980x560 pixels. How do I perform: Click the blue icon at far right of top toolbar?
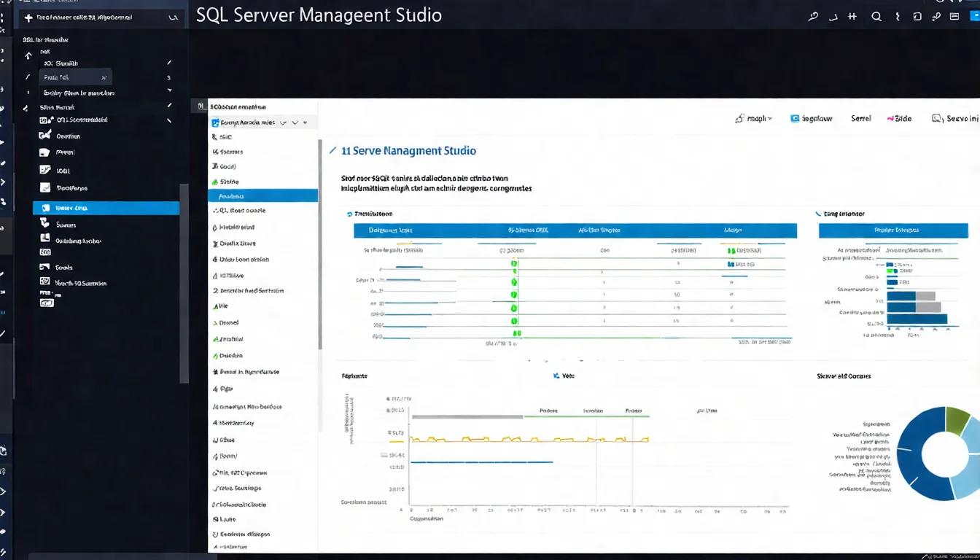pos(975,16)
